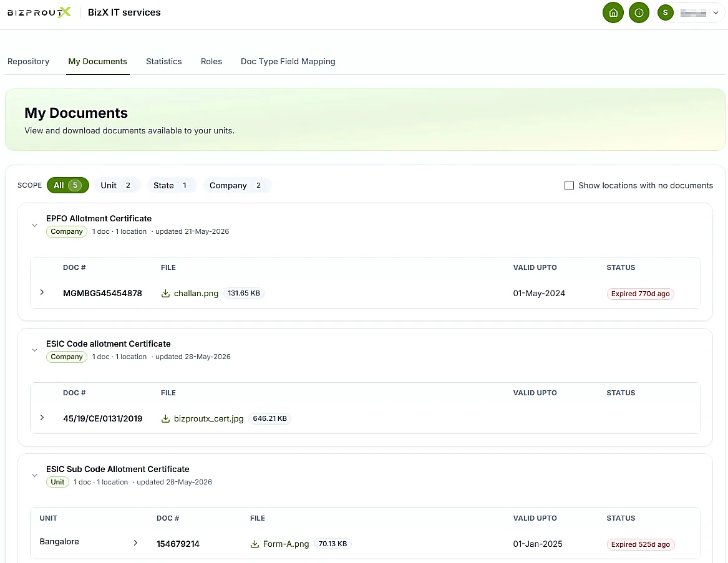Image resolution: width=728 pixels, height=563 pixels.
Task: Click document number 45/19/CE/0131/2019
Action: pyautogui.click(x=102, y=418)
